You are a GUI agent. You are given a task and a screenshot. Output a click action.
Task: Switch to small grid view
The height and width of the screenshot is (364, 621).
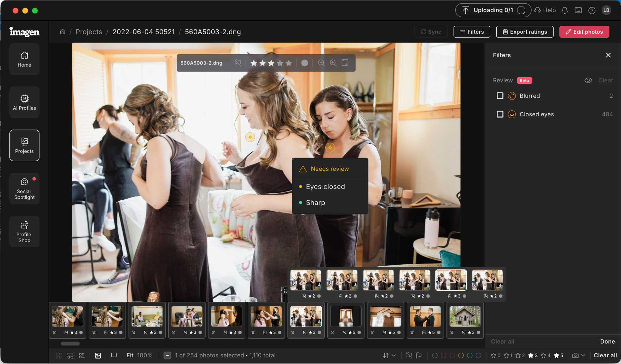tap(59, 356)
